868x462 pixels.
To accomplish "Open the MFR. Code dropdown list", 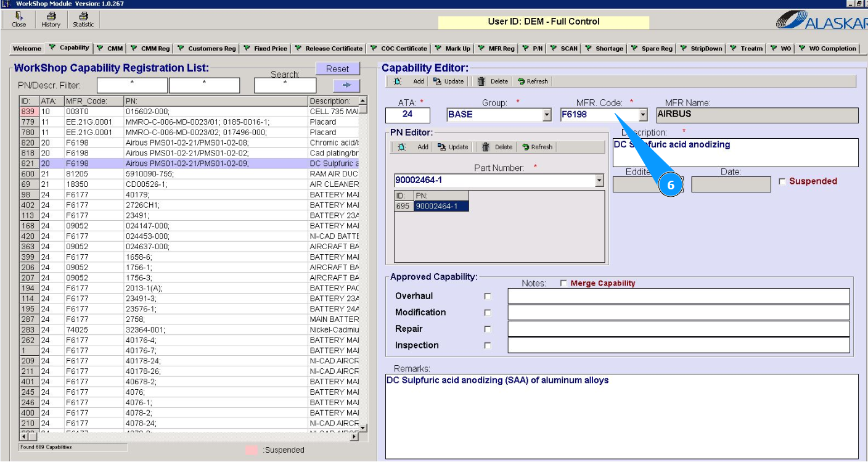I will pyautogui.click(x=643, y=115).
